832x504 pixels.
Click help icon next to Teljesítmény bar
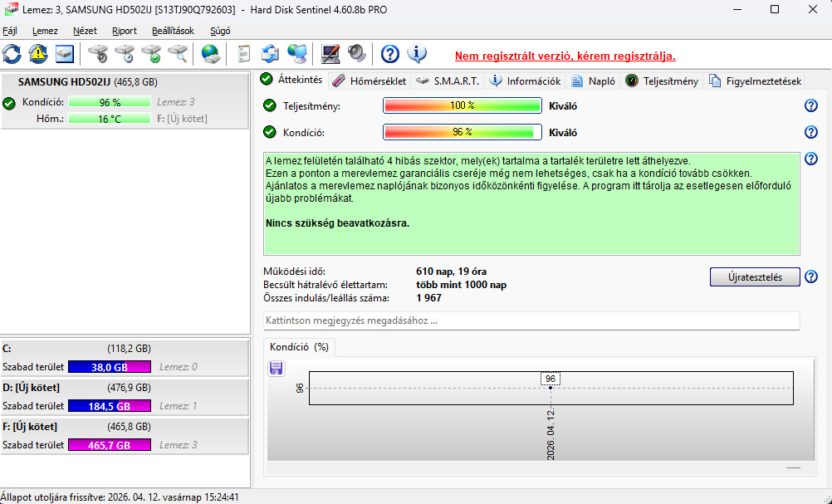[810, 105]
